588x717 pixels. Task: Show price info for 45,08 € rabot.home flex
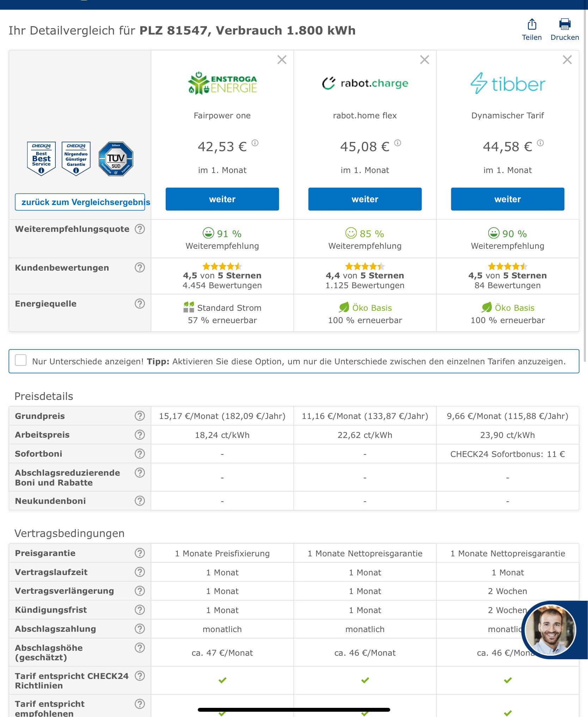(x=398, y=143)
